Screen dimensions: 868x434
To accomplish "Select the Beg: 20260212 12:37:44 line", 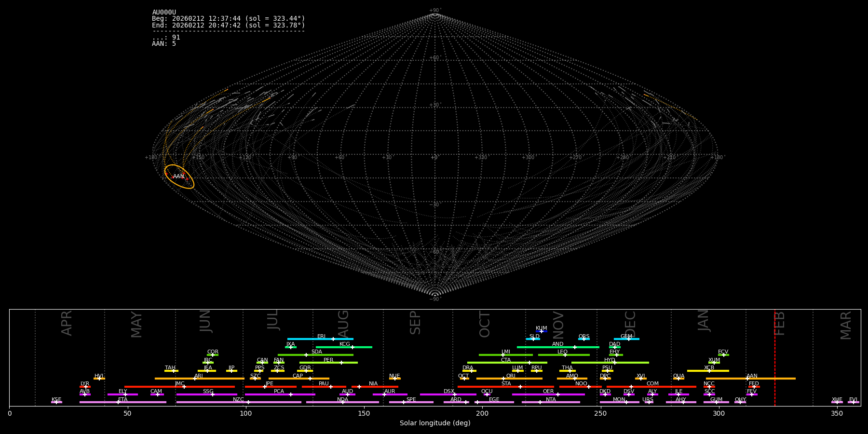I will pos(229,19).
